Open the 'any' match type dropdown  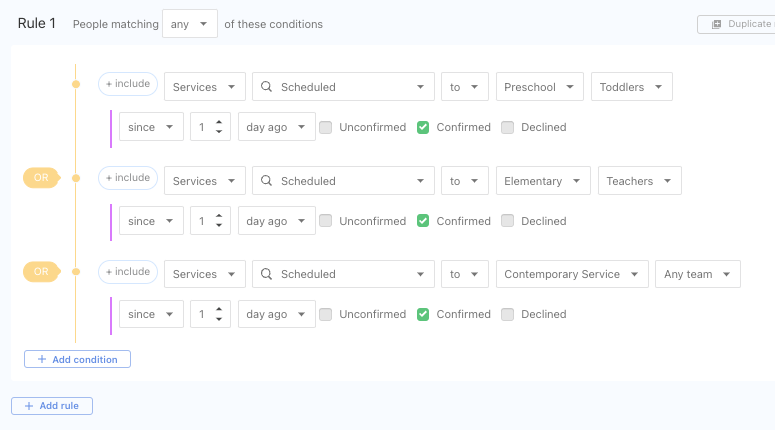pyautogui.click(x=189, y=24)
